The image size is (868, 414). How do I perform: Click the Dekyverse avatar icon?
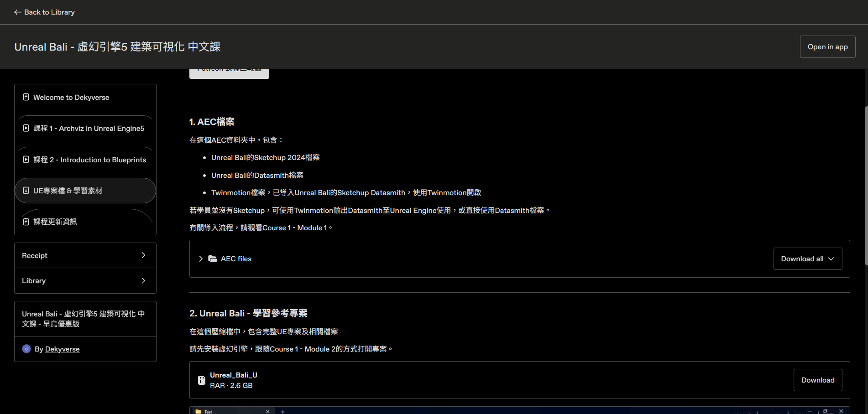point(26,349)
